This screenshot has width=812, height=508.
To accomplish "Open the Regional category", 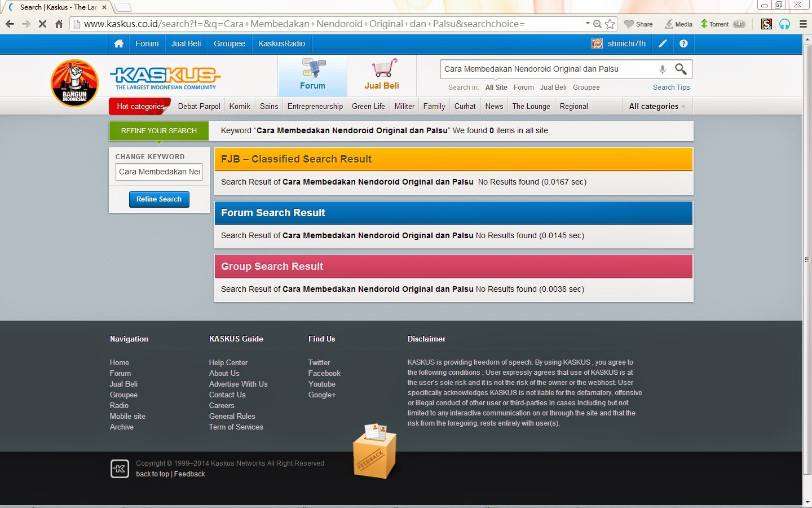I will pos(574,106).
